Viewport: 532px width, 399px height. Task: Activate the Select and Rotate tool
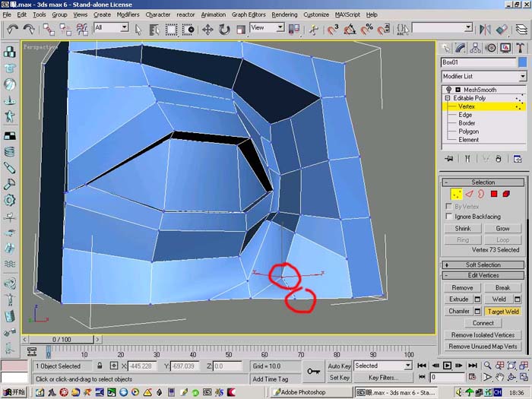pos(224,30)
